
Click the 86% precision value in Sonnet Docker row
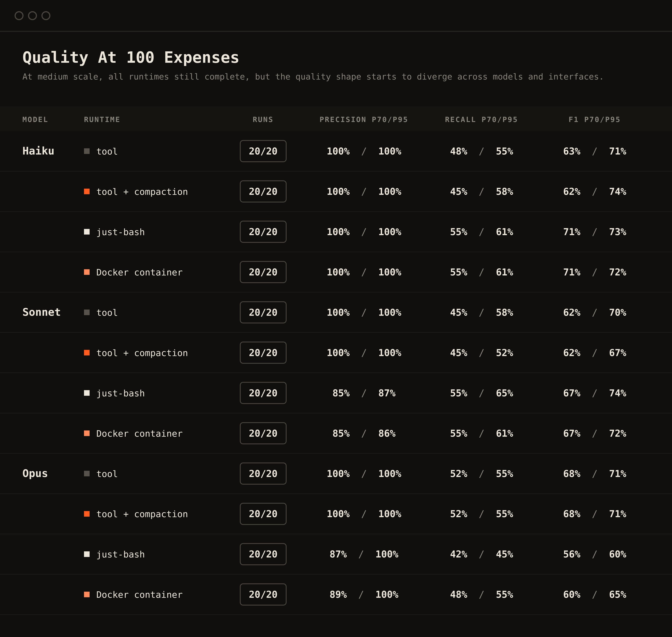click(387, 434)
